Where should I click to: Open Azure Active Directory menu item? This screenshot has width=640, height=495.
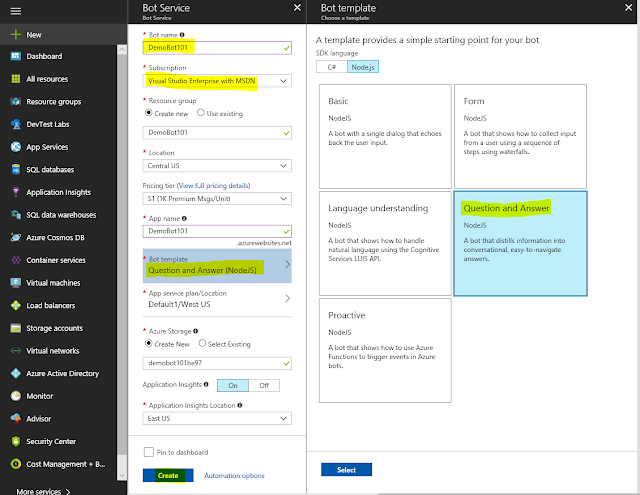tap(58, 373)
